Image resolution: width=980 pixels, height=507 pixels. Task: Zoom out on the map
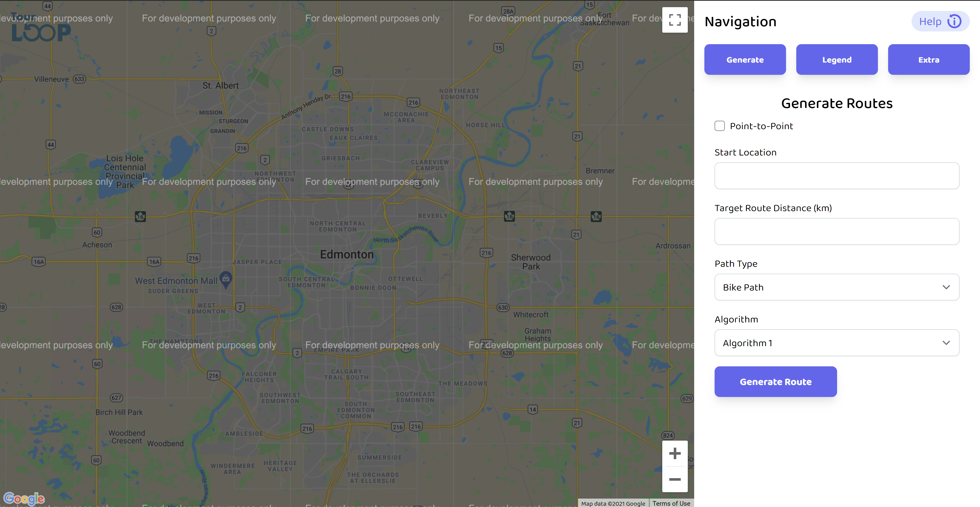[x=675, y=479]
